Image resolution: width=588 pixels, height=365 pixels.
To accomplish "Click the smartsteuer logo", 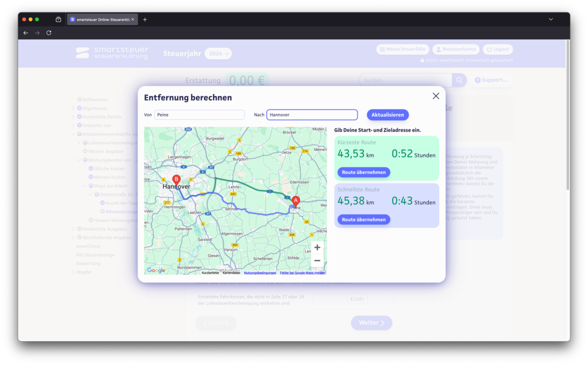I will pyautogui.click(x=112, y=53).
